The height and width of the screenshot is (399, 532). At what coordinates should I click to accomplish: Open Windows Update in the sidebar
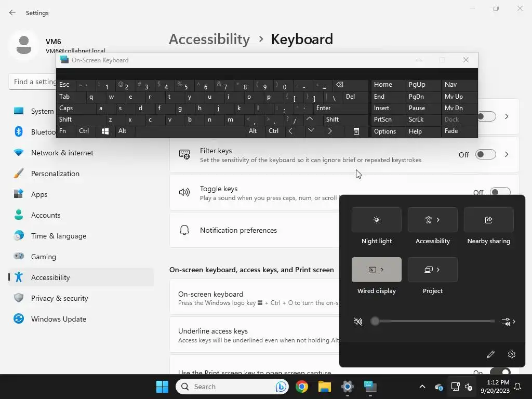pos(81,320)
